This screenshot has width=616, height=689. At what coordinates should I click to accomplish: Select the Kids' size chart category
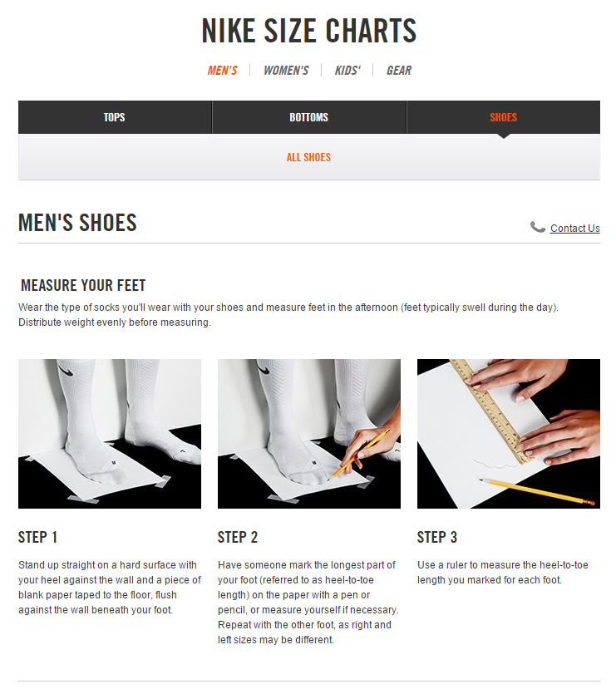coord(347,71)
